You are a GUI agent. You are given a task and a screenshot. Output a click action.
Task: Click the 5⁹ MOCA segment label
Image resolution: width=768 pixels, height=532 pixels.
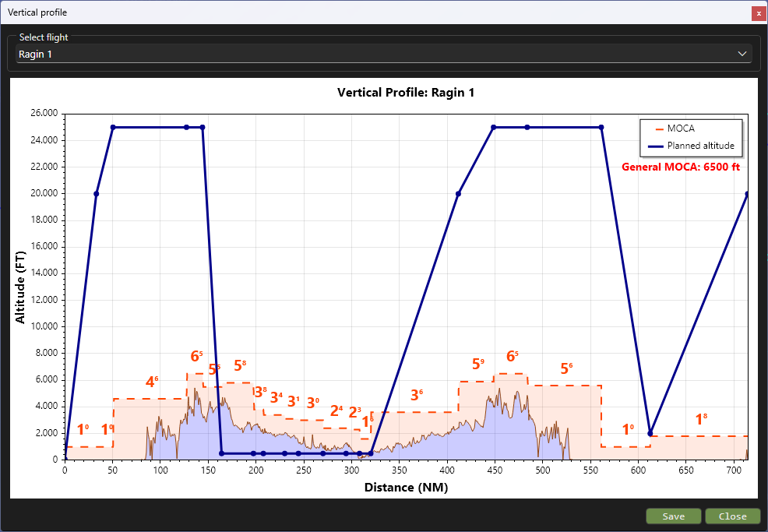pyautogui.click(x=477, y=364)
